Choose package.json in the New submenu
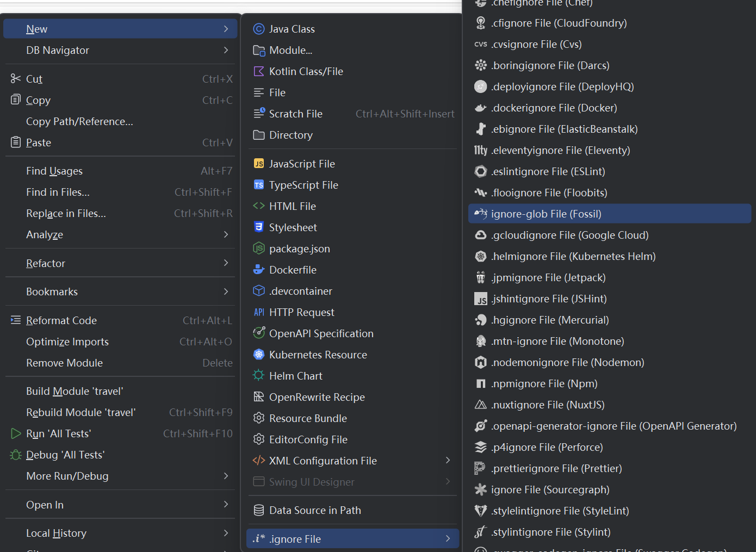Viewport: 756px width, 552px height. (x=353, y=249)
